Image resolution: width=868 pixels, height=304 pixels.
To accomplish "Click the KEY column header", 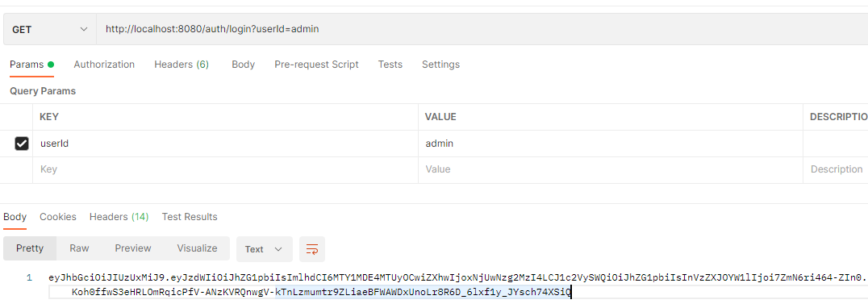I will (48, 117).
